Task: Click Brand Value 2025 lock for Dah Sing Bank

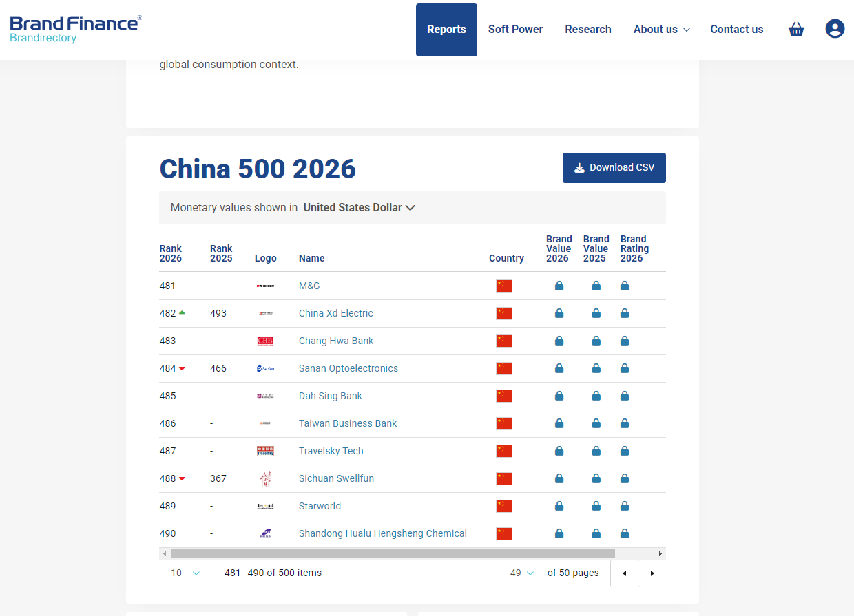Action: click(596, 396)
